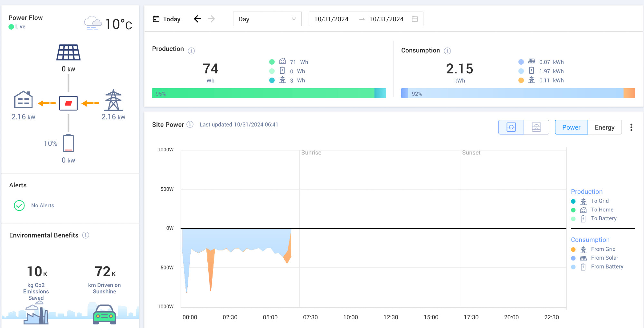The height and width of the screenshot is (328, 644).
Task: Click the solar panel icon in Power Flow
Action: pos(68,52)
